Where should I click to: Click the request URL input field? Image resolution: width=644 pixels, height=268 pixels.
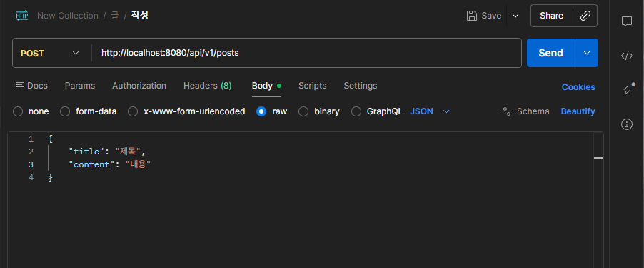[307, 53]
